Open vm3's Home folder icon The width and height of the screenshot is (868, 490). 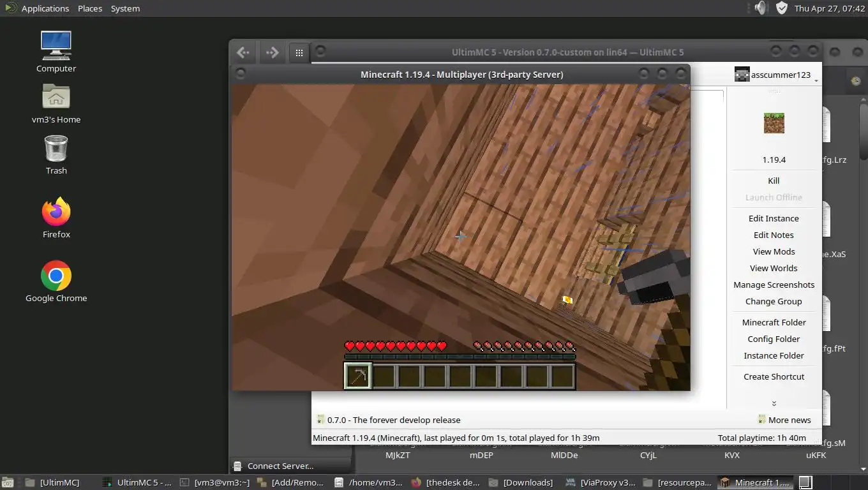click(x=56, y=97)
